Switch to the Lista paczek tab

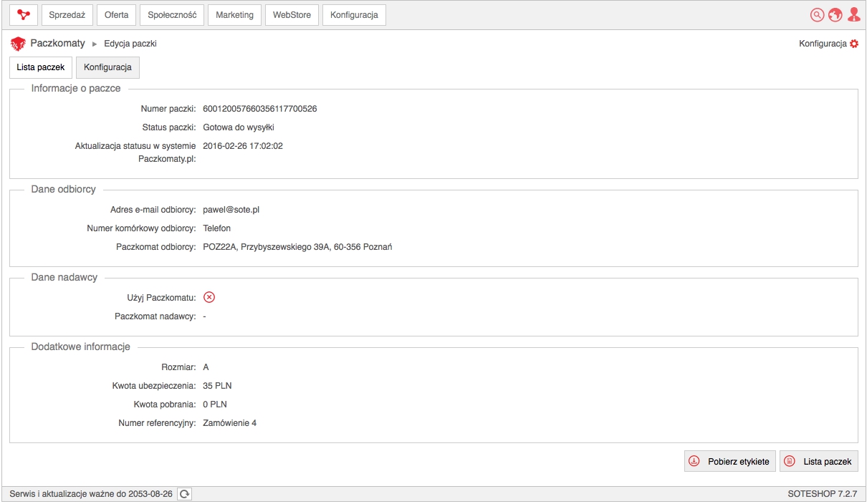(41, 67)
